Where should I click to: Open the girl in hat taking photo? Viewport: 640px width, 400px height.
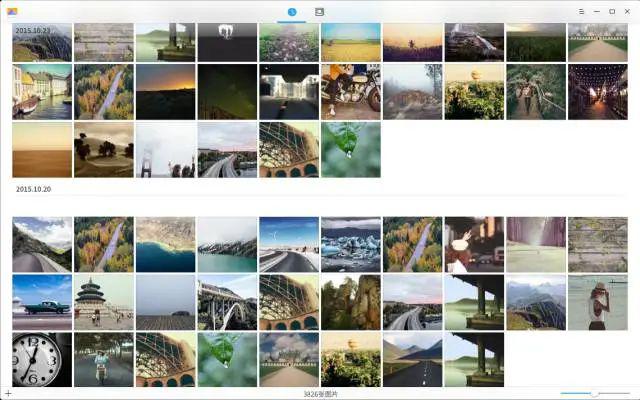[598, 302]
